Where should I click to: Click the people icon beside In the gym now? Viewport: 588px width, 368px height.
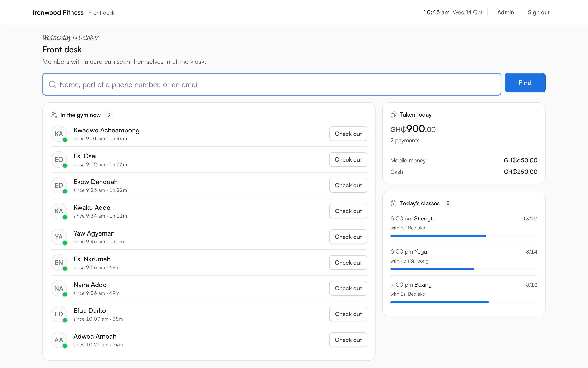[x=54, y=115]
